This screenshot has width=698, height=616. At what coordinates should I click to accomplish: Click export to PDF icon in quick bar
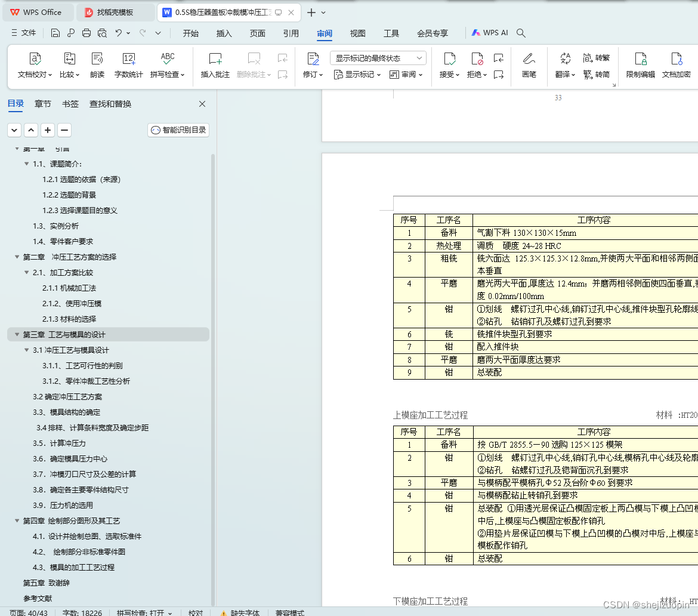pyautogui.click(x=71, y=33)
